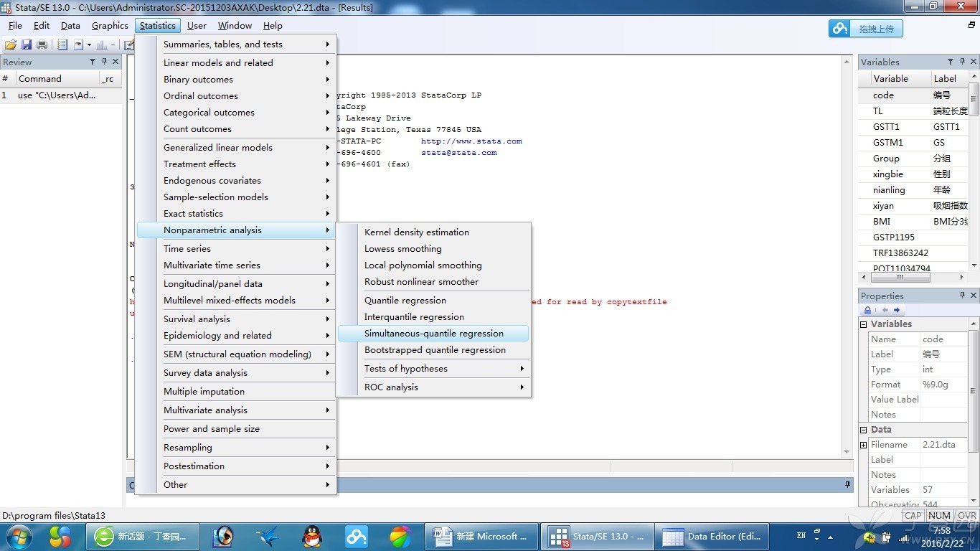This screenshot has width=980, height=551.
Task: Collapse the Variables section in Properties
Action: 864,324
